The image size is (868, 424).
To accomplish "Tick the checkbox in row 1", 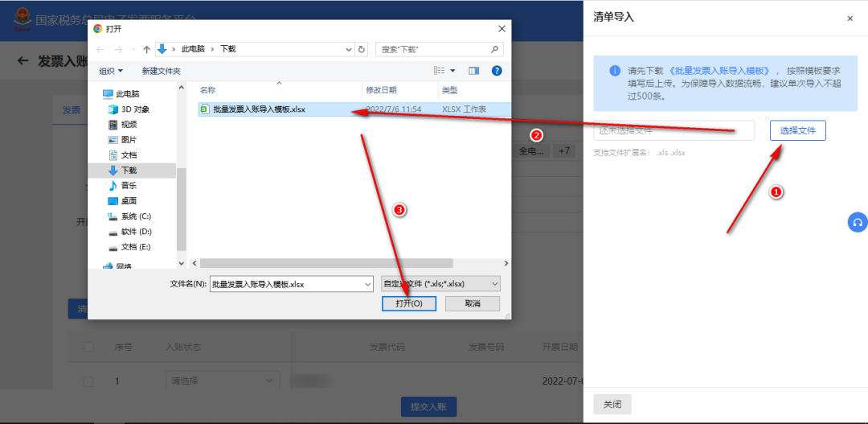I will [x=88, y=381].
